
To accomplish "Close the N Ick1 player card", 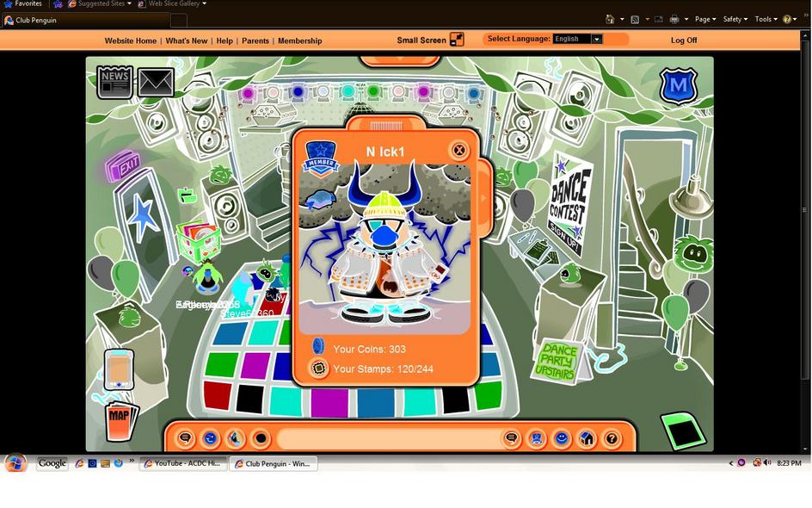I will (458, 151).
